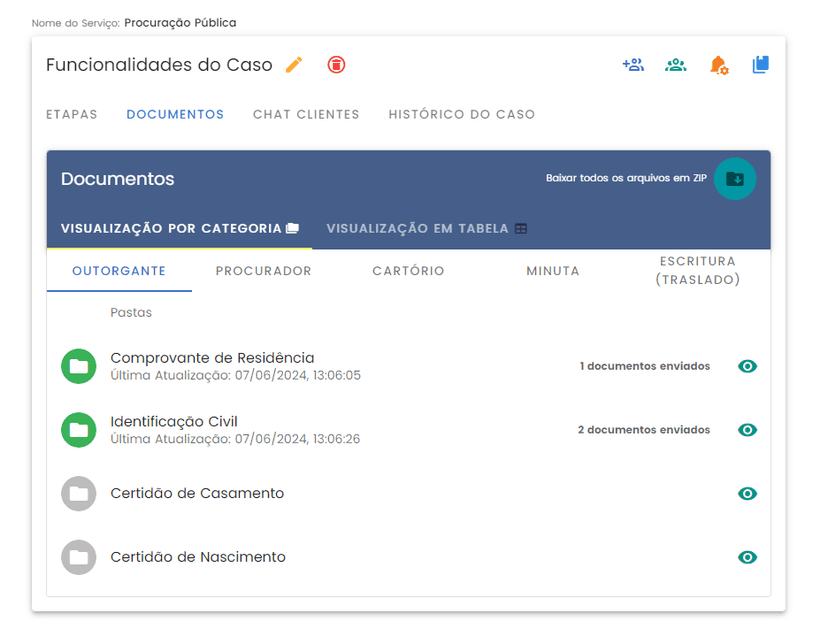Switch to the Etapas tab
The image size is (828, 629).
[x=72, y=114]
